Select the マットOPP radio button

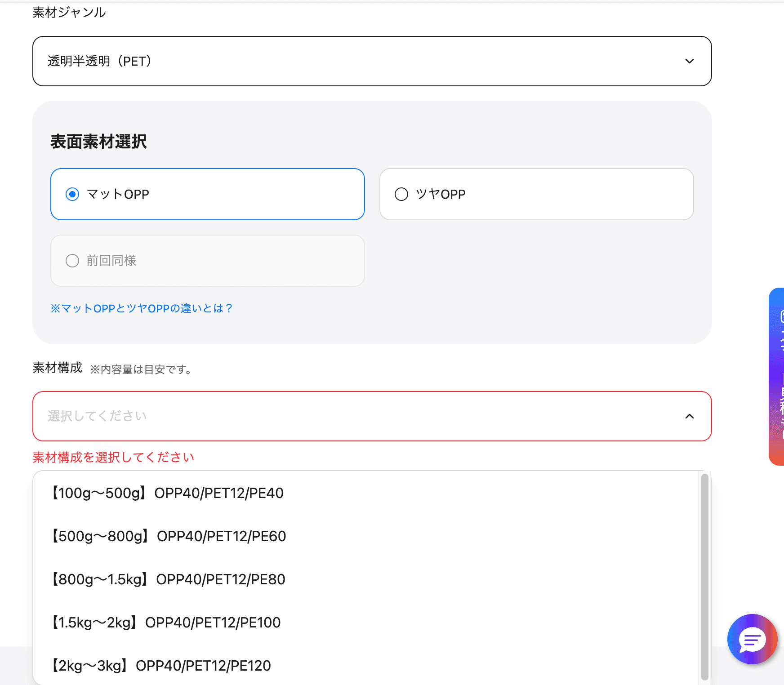tap(72, 194)
